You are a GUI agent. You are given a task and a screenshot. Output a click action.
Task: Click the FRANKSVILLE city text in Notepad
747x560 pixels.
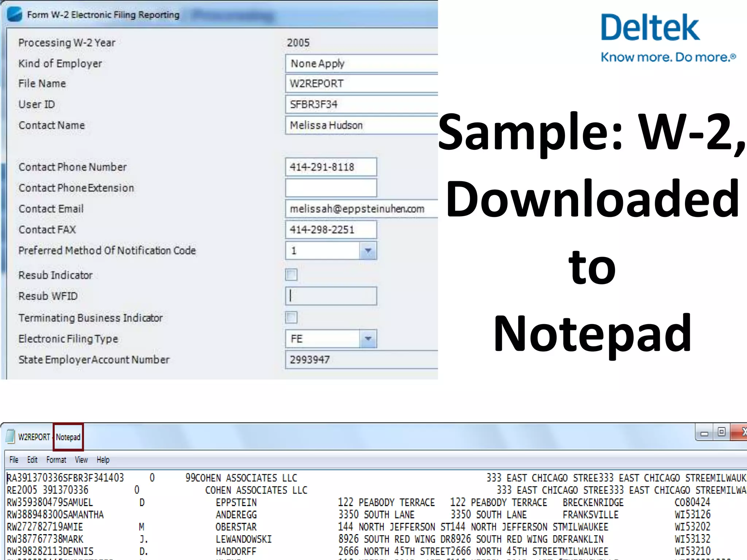591,514
